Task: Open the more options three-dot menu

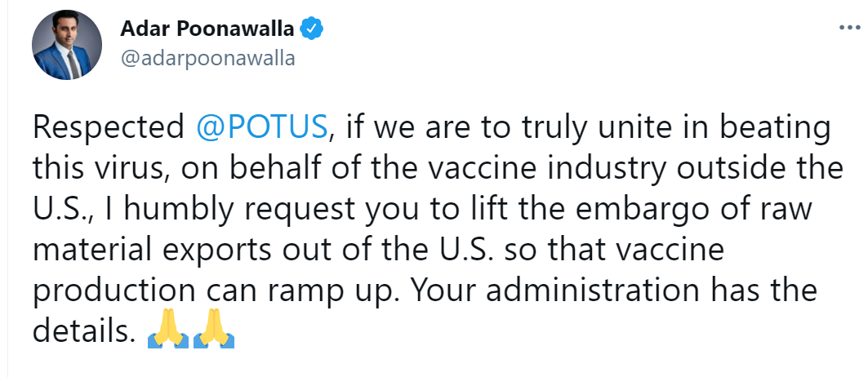Action: coord(849,27)
